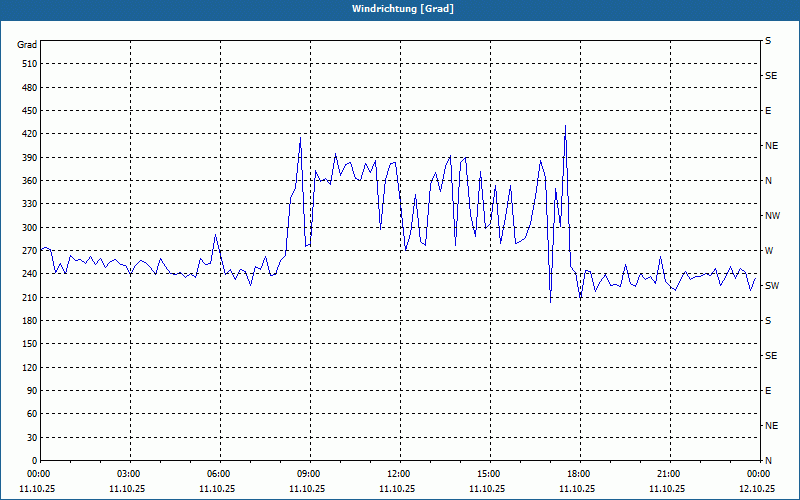Click the 120 y-axis value

30,367
